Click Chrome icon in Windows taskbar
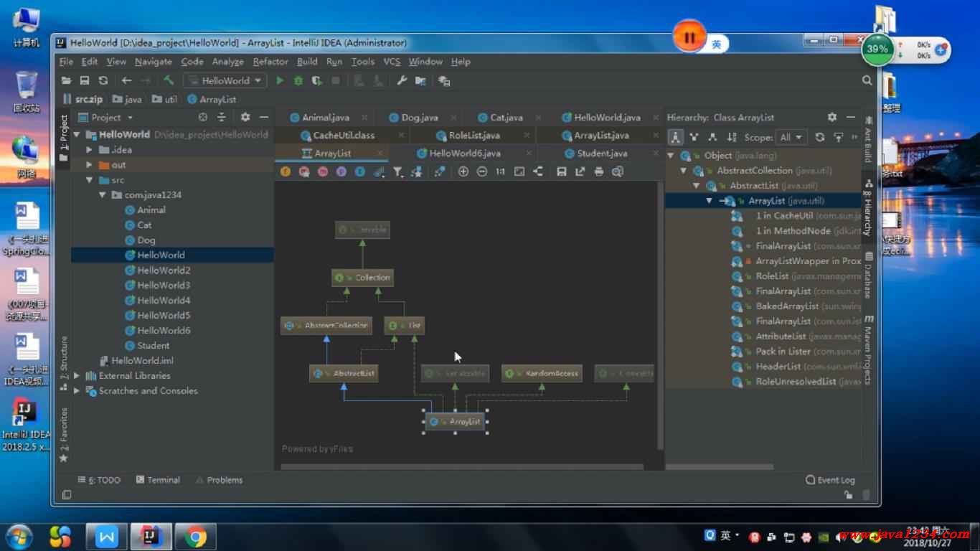The height and width of the screenshot is (551, 980). click(x=195, y=536)
